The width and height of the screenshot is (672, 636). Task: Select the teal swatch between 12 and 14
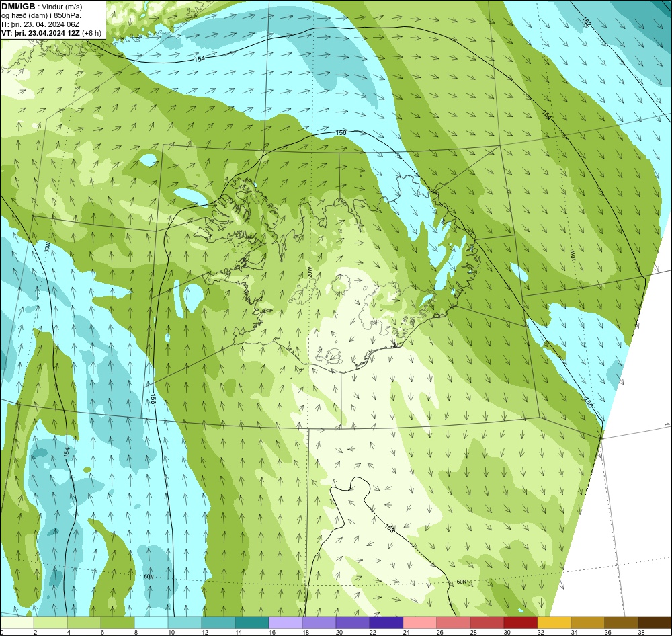click(x=218, y=623)
